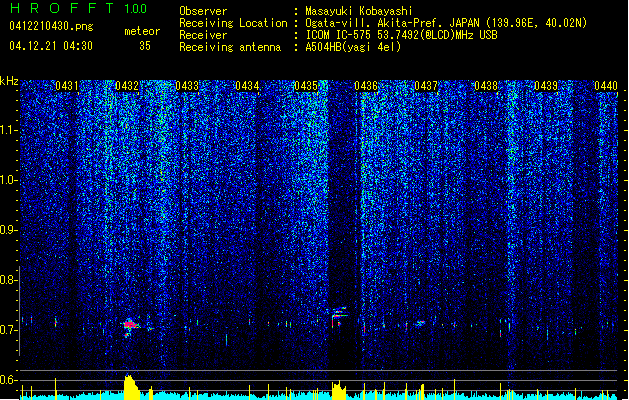Click the 1.1 kHz axis label
The image size is (629, 400).
[9, 130]
